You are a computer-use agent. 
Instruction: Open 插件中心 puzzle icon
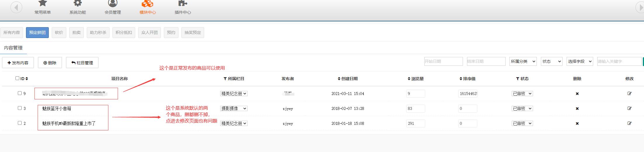click(183, 4)
